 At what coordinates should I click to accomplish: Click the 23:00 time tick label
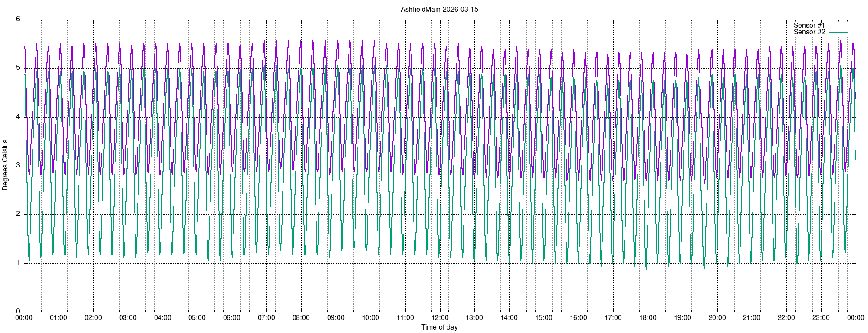pyautogui.click(x=821, y=318)
